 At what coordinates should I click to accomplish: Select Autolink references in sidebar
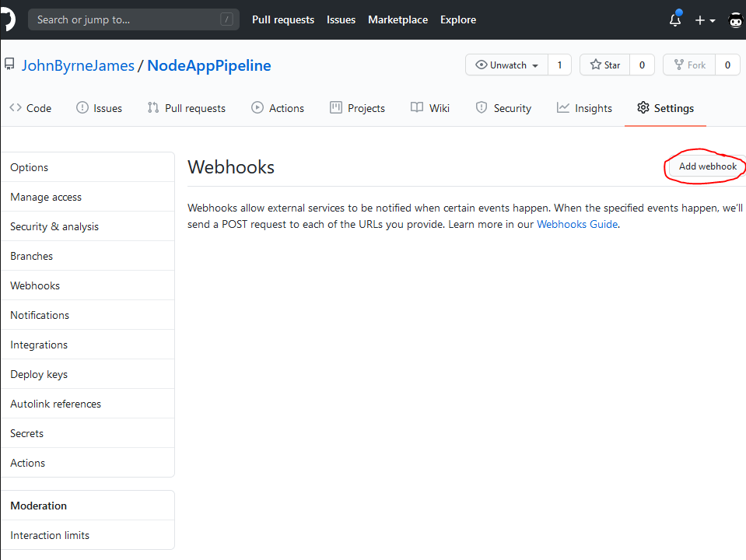tap(88, 404)
